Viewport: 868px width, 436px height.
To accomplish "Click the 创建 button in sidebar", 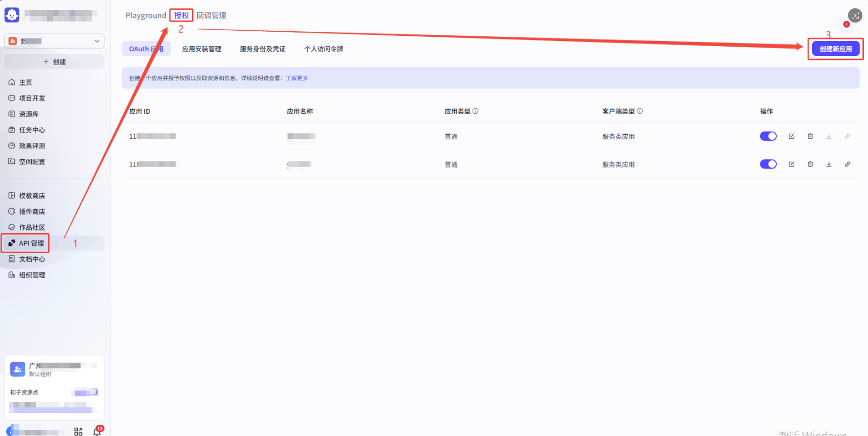I will click(x=54, y=62).
